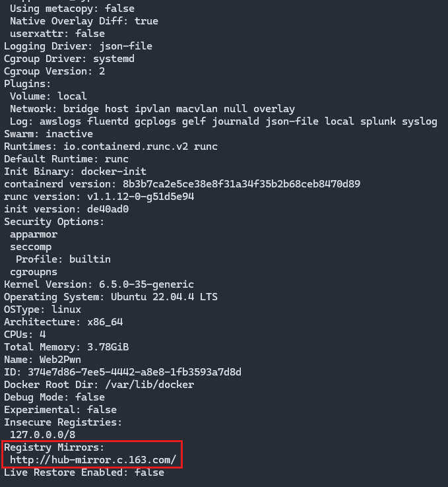Click the insecure registry 127.0.0.0/8 entry

pyautogui.click(x=42, y=434)
